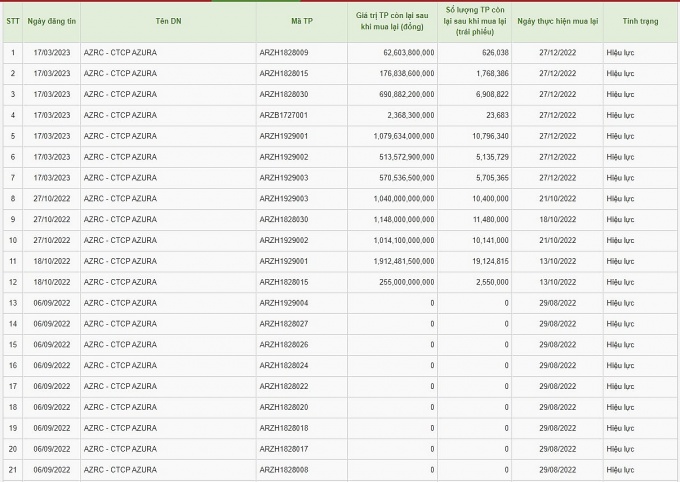
Task: Open bond code ARZH1828009
Action: pyautogui.click(x=284, y=52)
